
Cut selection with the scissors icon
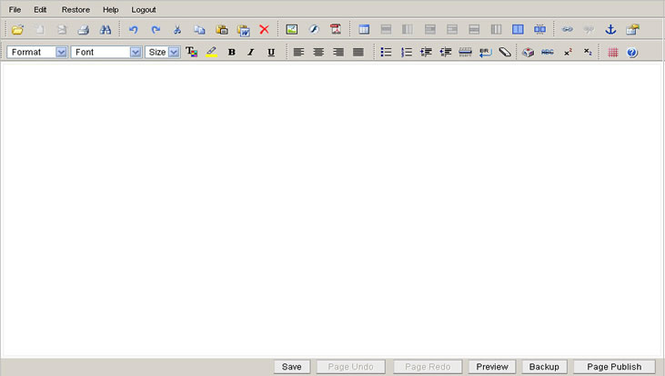(x=177, y=30)
